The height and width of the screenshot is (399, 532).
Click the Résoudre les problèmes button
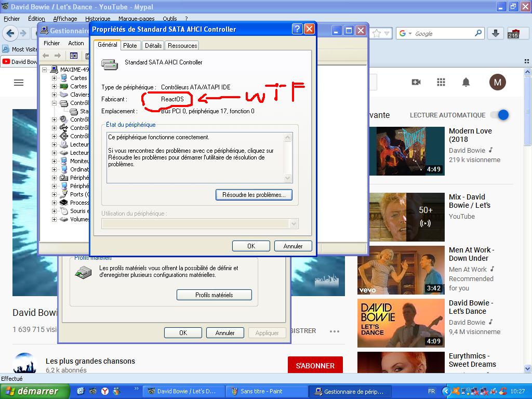(x=254, y=195)
